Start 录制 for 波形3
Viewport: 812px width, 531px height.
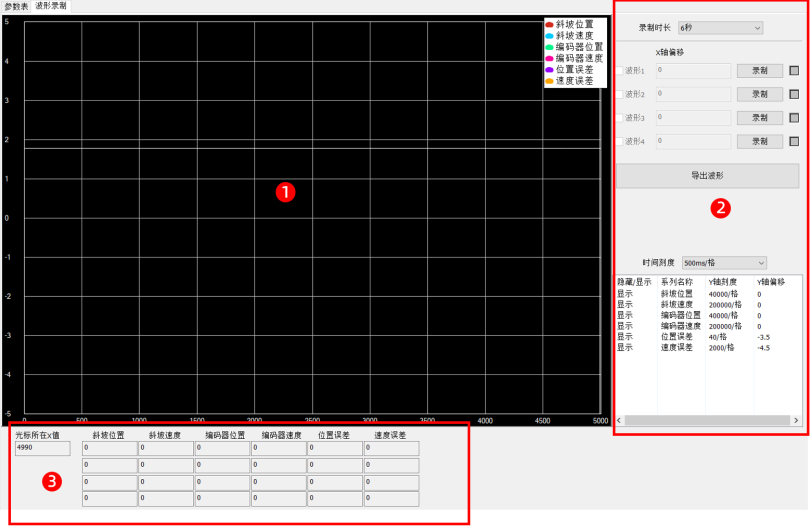tap(760, 118)
